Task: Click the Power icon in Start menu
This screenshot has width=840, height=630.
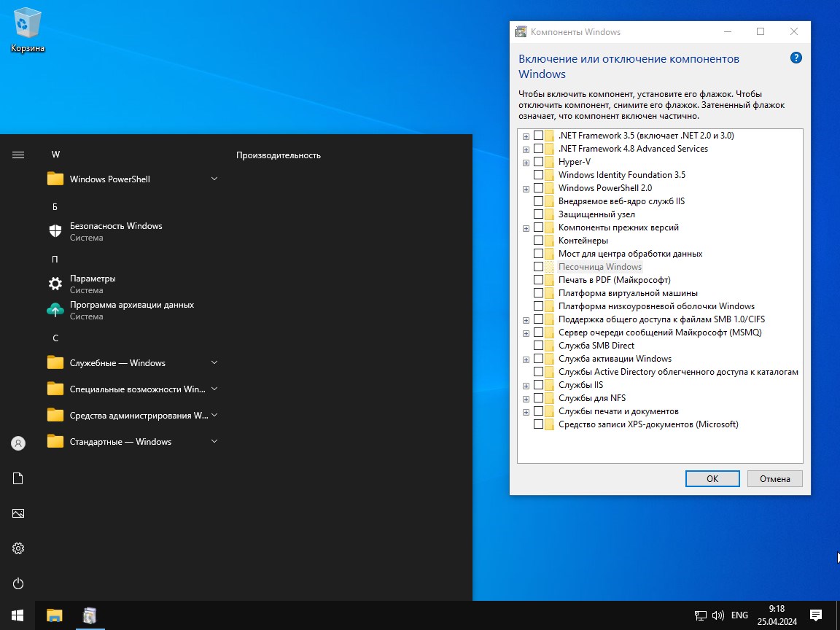Action: 18,583
